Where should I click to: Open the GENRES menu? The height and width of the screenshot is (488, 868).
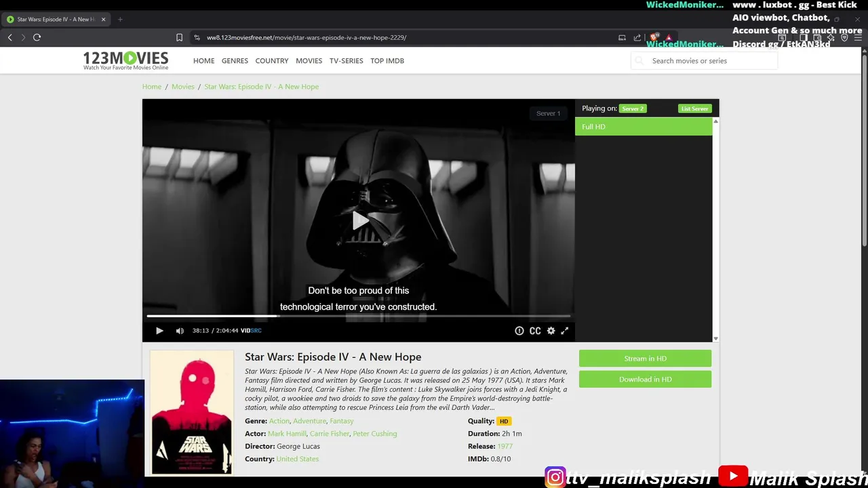(235, 60)
